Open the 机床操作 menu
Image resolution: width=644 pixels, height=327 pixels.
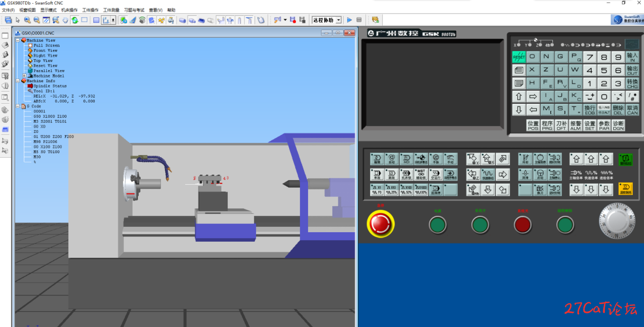[69, 10]
